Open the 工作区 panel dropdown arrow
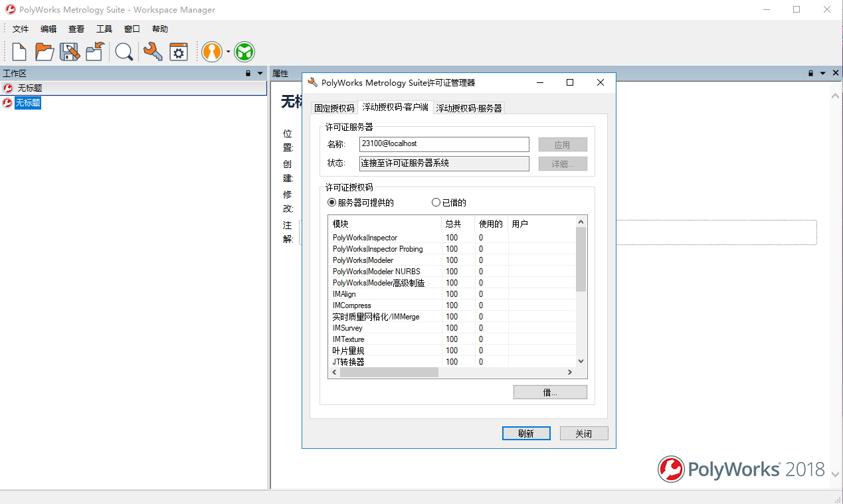843x504 pixels. click(x=260, y=74)
